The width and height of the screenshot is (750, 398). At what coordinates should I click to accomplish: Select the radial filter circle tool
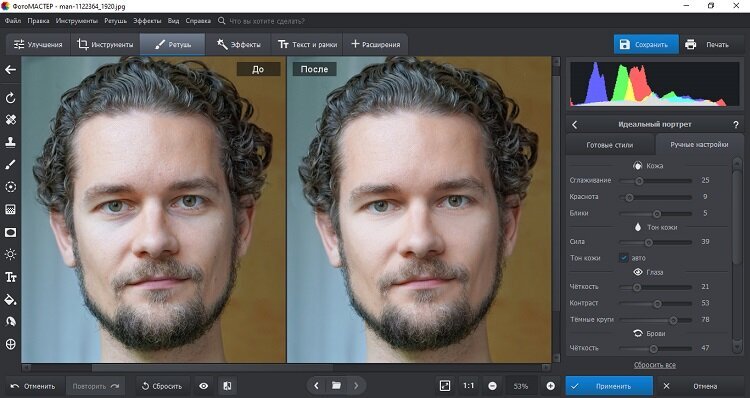[11, 187]
